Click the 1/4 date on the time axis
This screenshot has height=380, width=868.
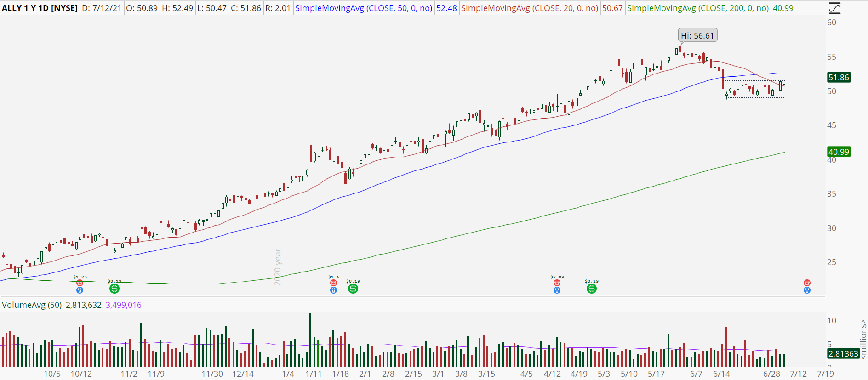click(x=288, y=374)
